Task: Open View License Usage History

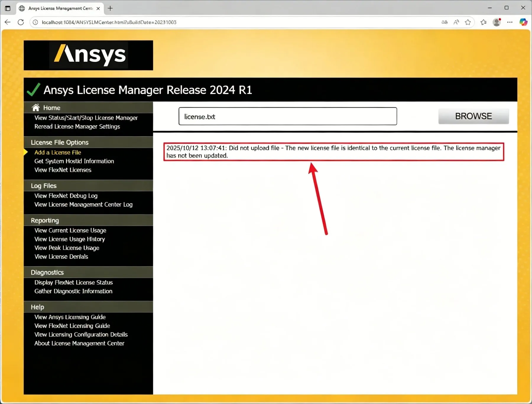Action: tap(70, 239)
